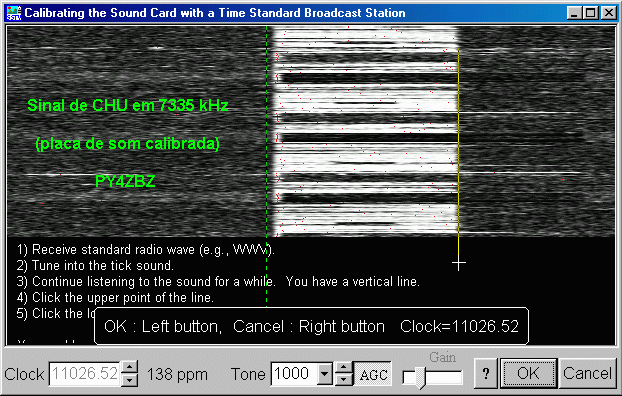Click the text '(placa de som calibrada)'

tap(127, 144)
